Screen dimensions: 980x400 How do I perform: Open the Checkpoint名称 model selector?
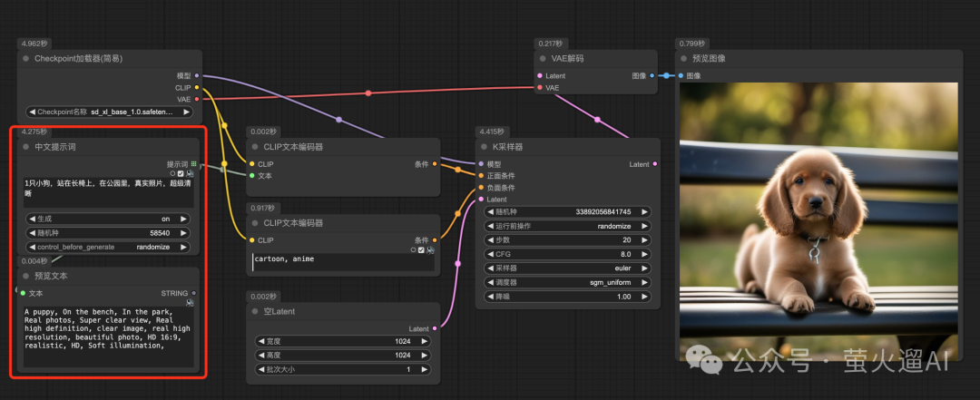110,112
